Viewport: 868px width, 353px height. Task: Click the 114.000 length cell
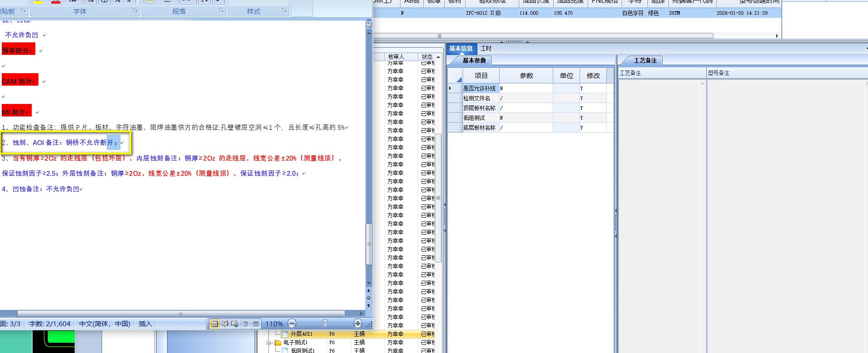529,13
